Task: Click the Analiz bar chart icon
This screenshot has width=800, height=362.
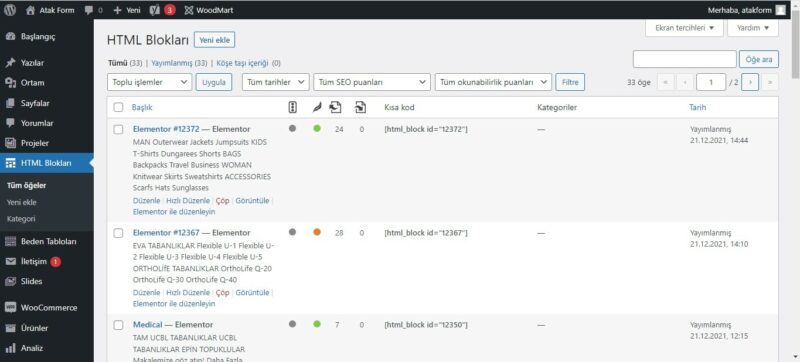Action: [x=10, y=348]
